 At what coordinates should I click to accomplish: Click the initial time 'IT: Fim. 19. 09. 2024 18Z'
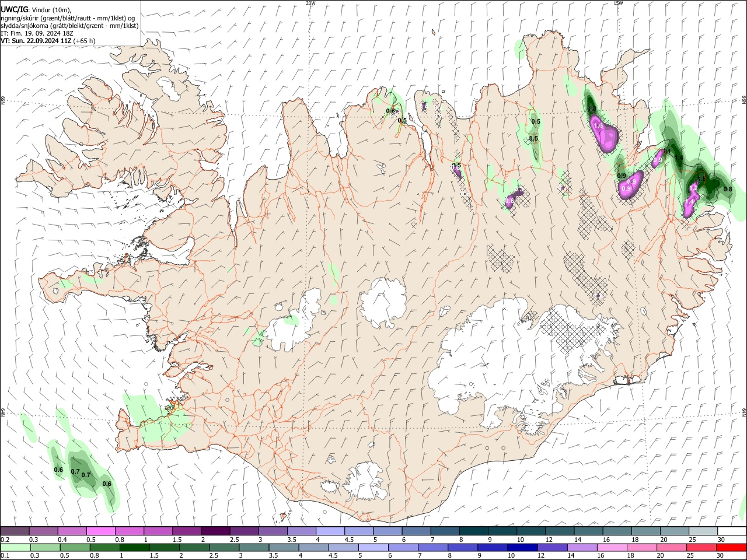tap(37, 33)
